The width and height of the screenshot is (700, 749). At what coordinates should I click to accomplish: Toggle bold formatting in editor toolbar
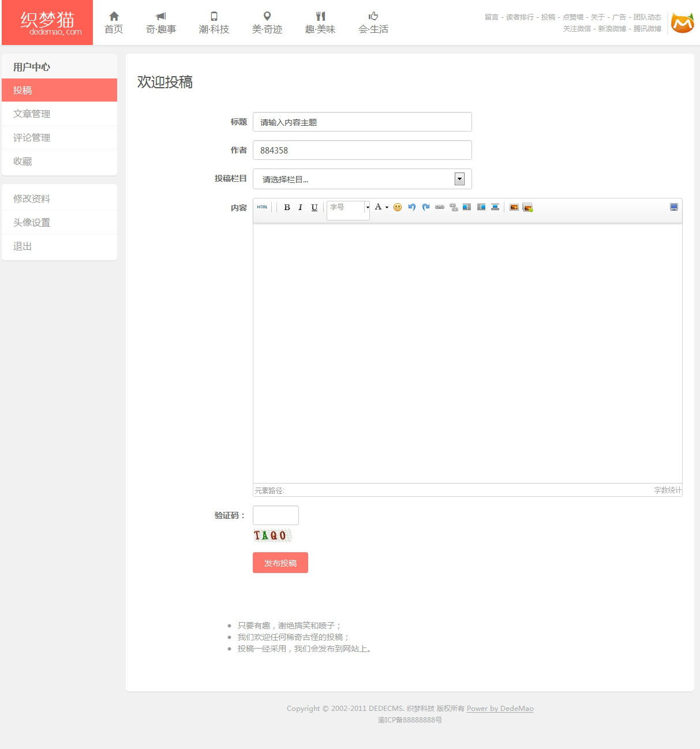click(287, 207)
